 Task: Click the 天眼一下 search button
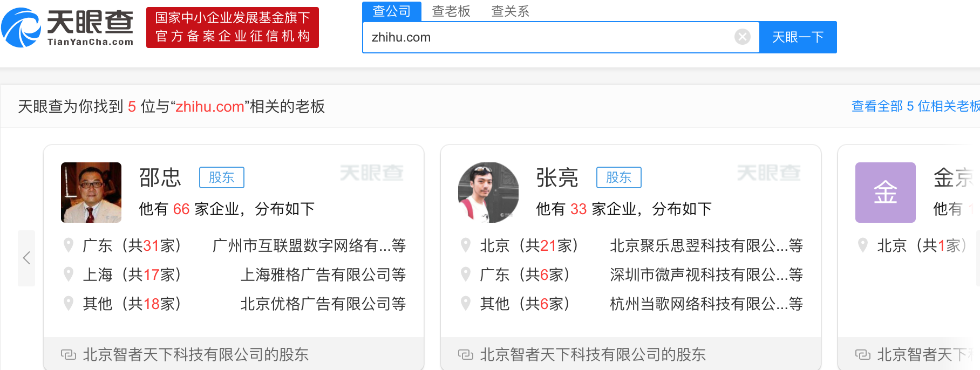798,37
